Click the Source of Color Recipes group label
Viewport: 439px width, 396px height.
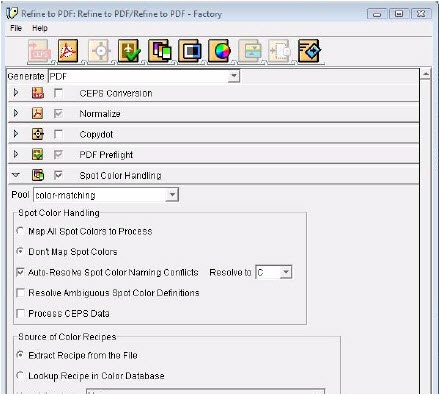pos(67,337)
